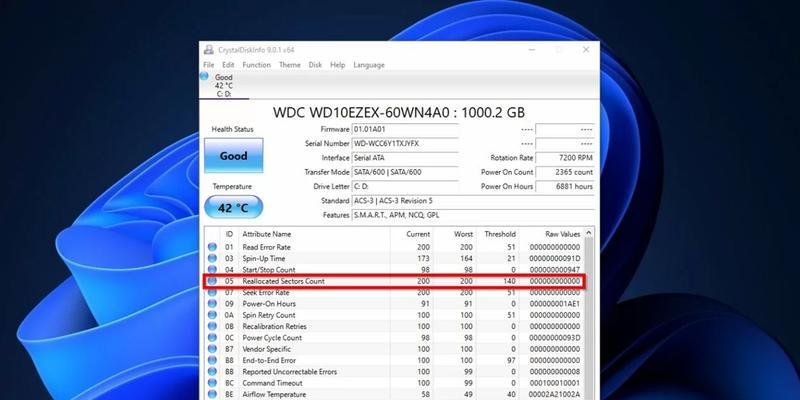Image resolution: width=800 pixels, height=400 pixels.
Task: Click the status orb for Command Timeout
Action: (x=212, y=383)
